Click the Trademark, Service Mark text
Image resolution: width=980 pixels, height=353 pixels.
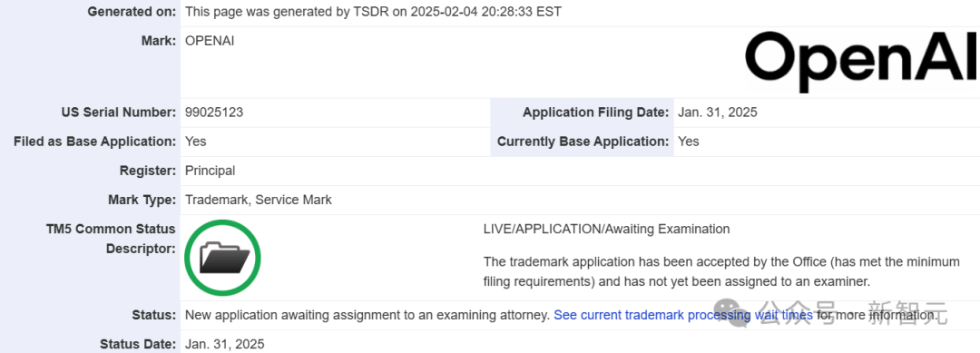point(258,200)
